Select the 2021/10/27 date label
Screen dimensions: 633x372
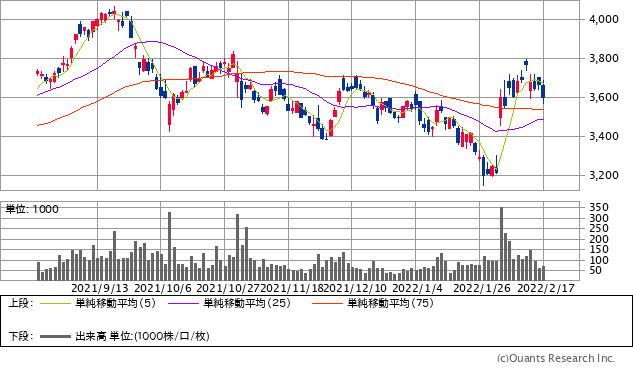[228, 288]
